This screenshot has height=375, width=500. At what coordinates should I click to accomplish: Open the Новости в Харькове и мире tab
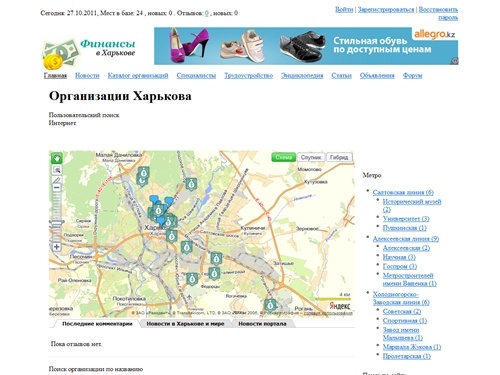click(x=185, y=324)
